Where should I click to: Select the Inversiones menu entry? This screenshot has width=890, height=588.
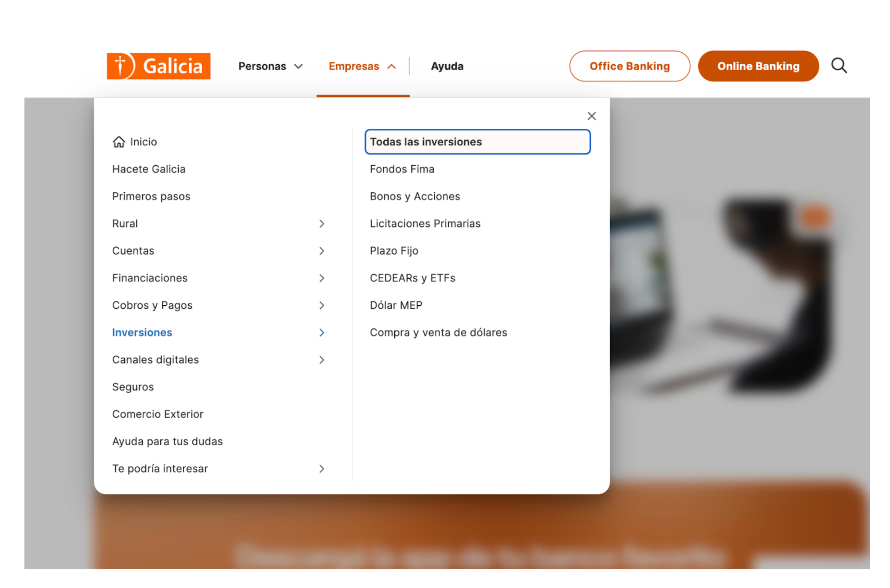[x=142, y=333]
